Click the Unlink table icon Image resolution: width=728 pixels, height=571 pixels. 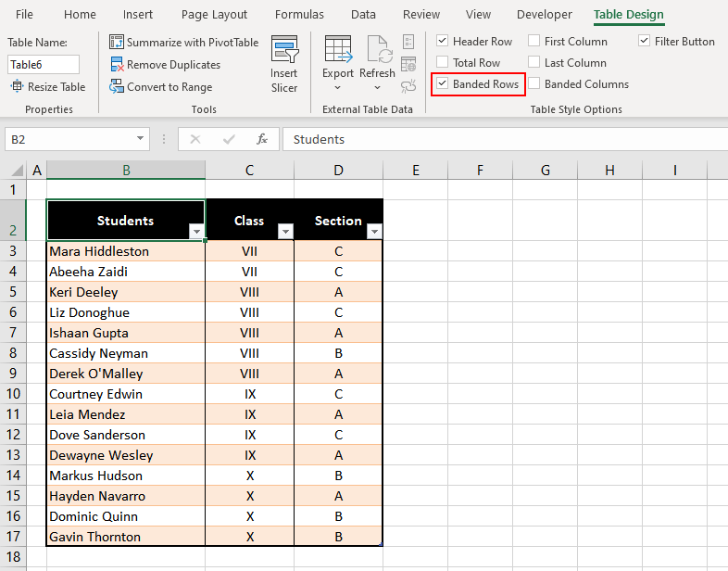[x=408, y=86]
